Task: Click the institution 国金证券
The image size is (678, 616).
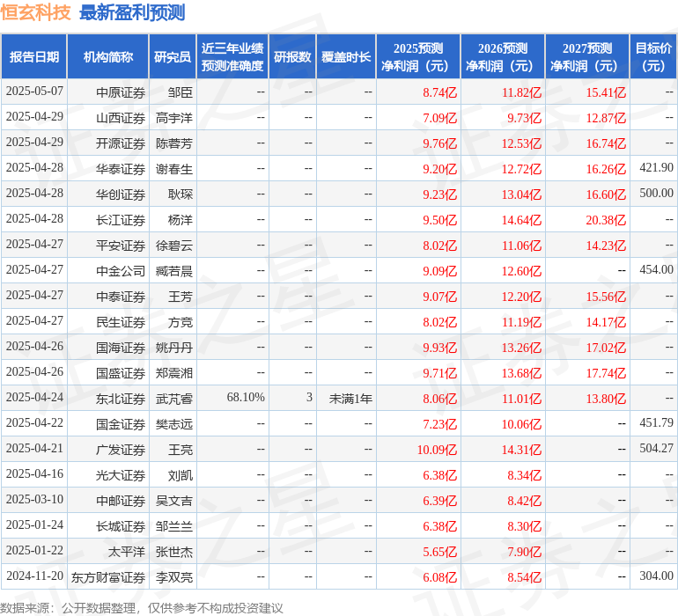Action: tap(121, 424)
